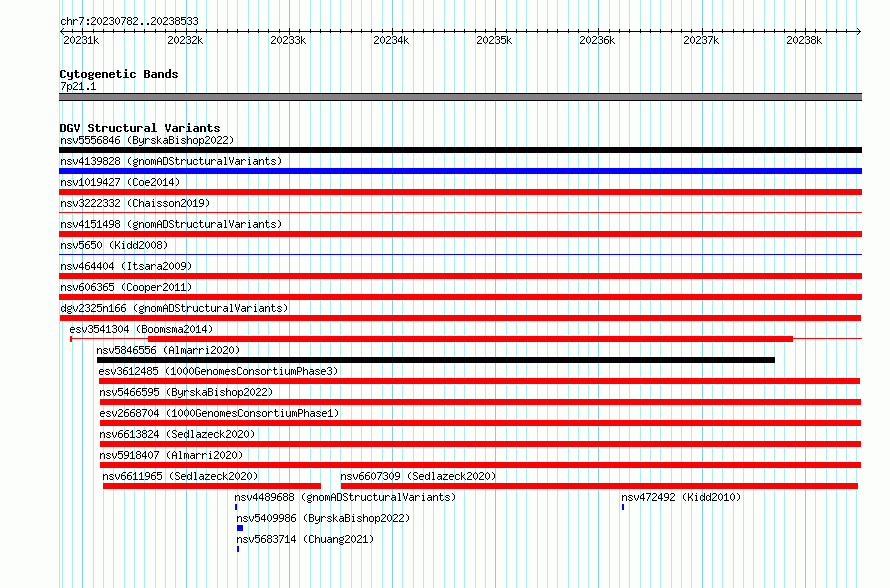Image resolution: width=890 pixels, height=588 pixels.
Task: Select the gray 7p21.1 cytogenetic band bar
Action: (x=460, y=97)
